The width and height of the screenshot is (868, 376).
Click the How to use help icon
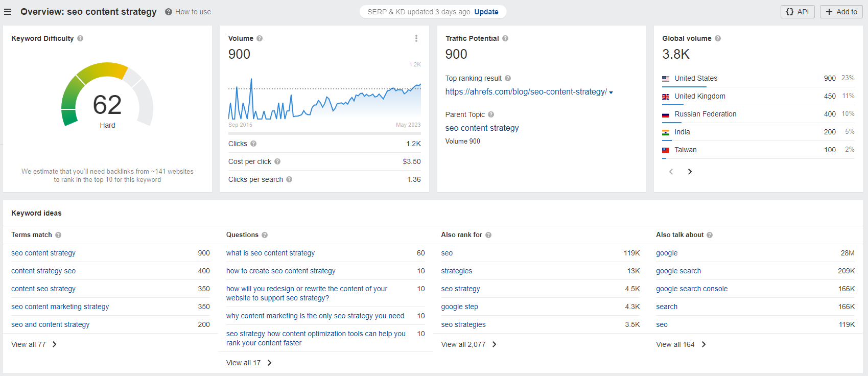point(168,12)
